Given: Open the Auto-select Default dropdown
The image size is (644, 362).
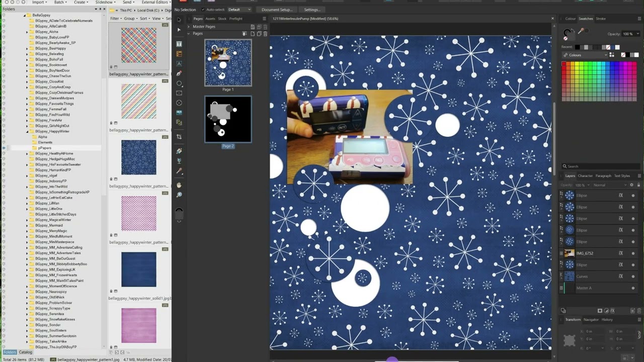Looking at the screenshot, I should (x=239, y=10).
